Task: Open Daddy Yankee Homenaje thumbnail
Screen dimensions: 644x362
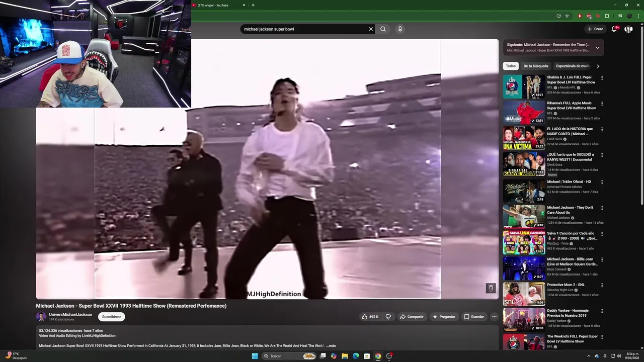Action: [524, 319]
